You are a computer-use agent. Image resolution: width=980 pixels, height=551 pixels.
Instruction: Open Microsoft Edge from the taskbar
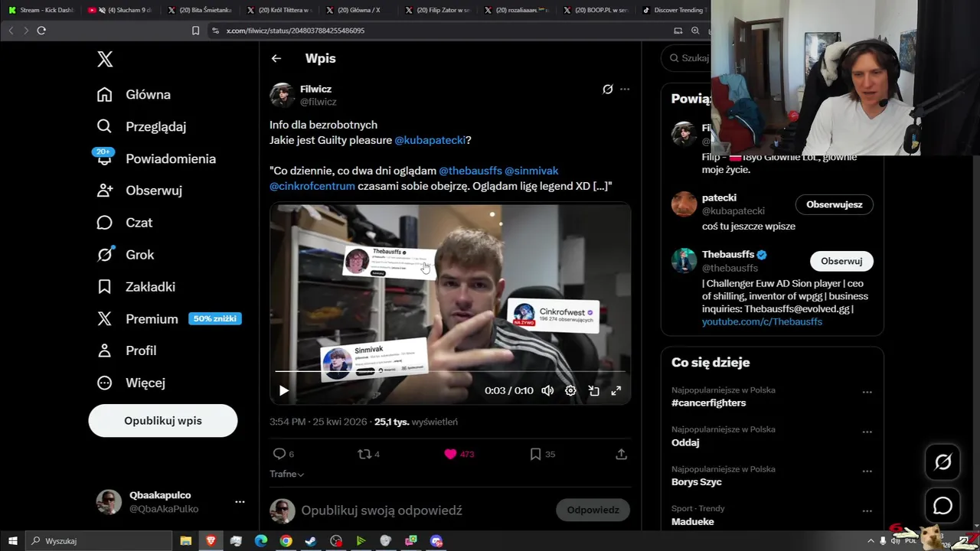[260, 541]
